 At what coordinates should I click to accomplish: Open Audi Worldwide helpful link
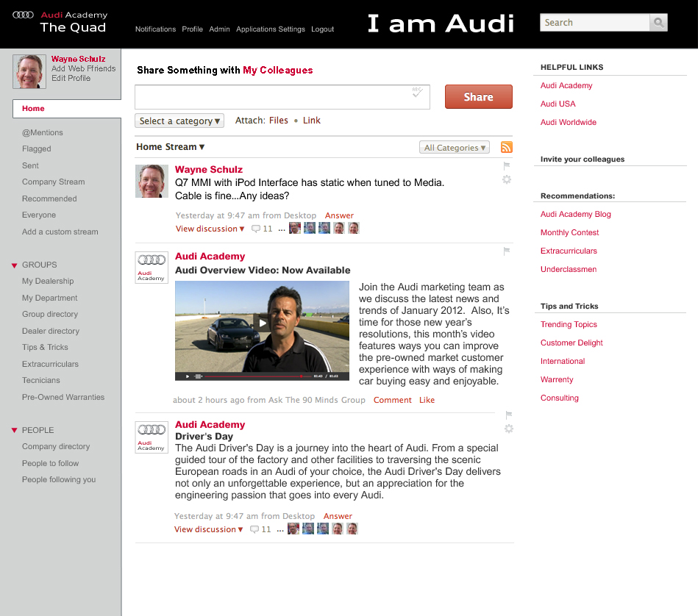pyautogui.click(x=569, y=122)
